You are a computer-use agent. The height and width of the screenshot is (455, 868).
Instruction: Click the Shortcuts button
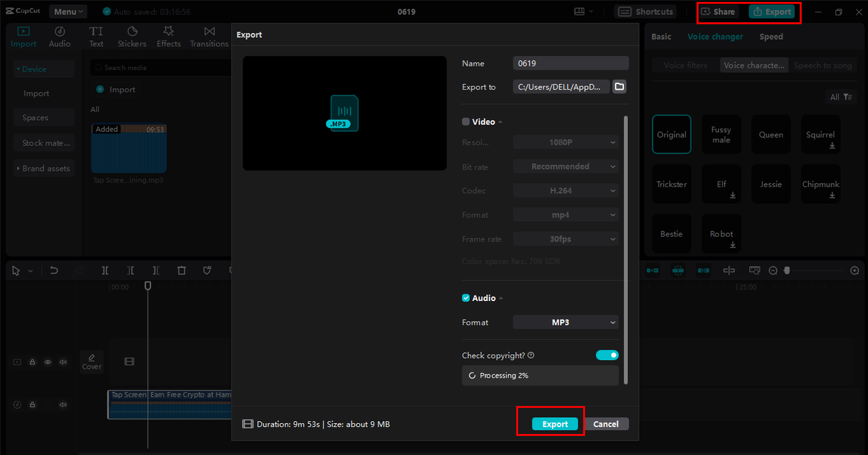646,12
